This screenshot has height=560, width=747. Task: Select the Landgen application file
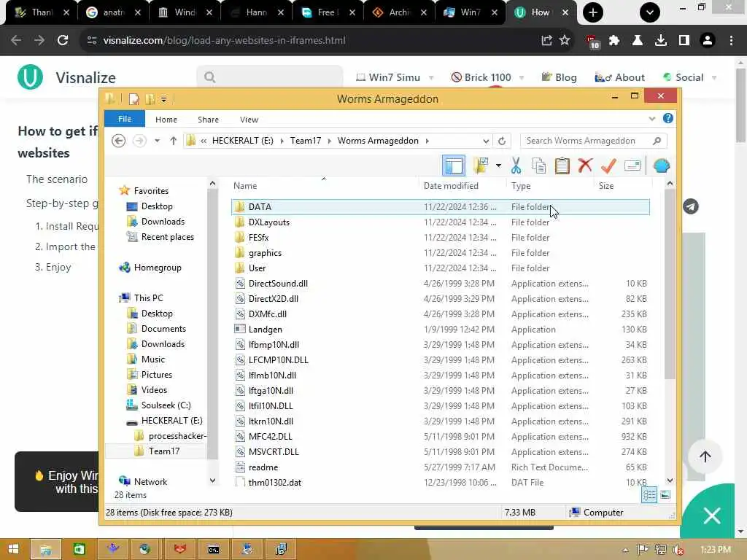[441, 330]
